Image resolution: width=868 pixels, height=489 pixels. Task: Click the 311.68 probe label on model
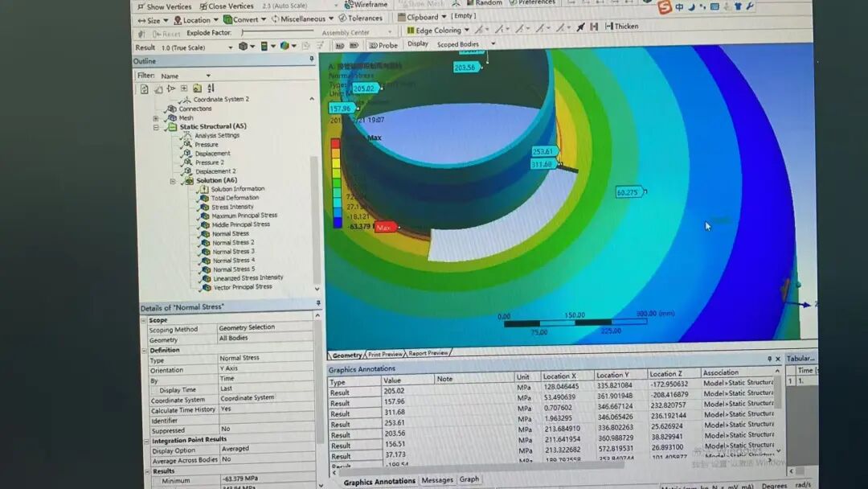click(x=542, y=165)
